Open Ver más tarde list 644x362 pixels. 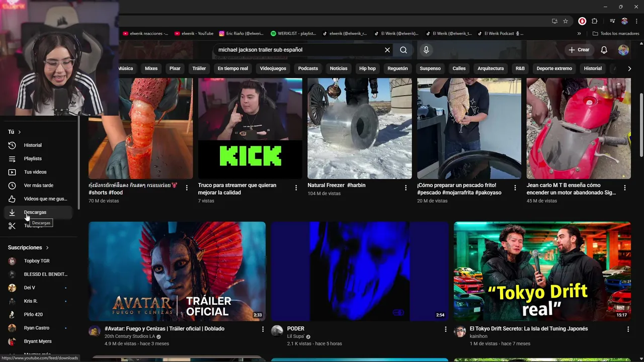point(39,186)
